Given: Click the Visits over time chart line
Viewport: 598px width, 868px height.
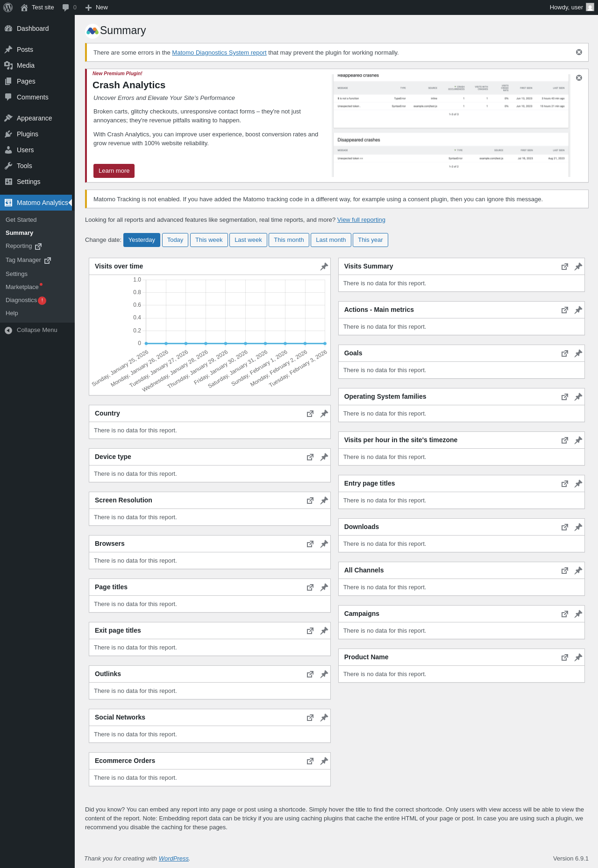Looking at the screenshot, I should pyautogui.click(x=235, y=343).
